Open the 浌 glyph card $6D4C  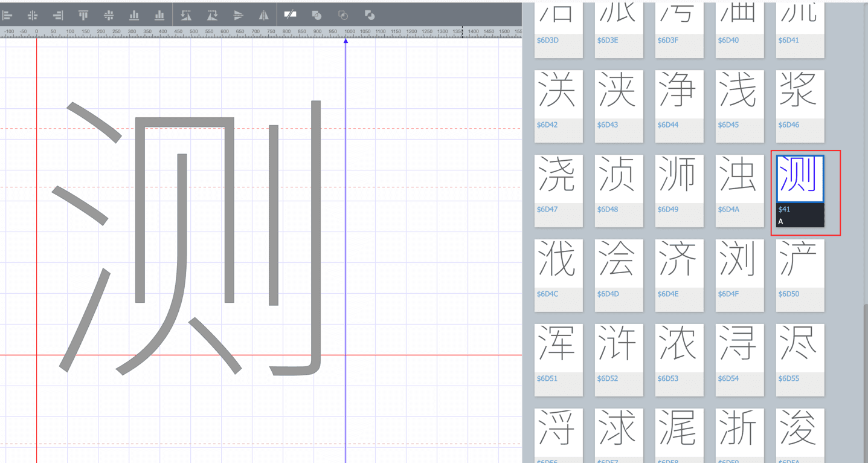tap(559, 276)
